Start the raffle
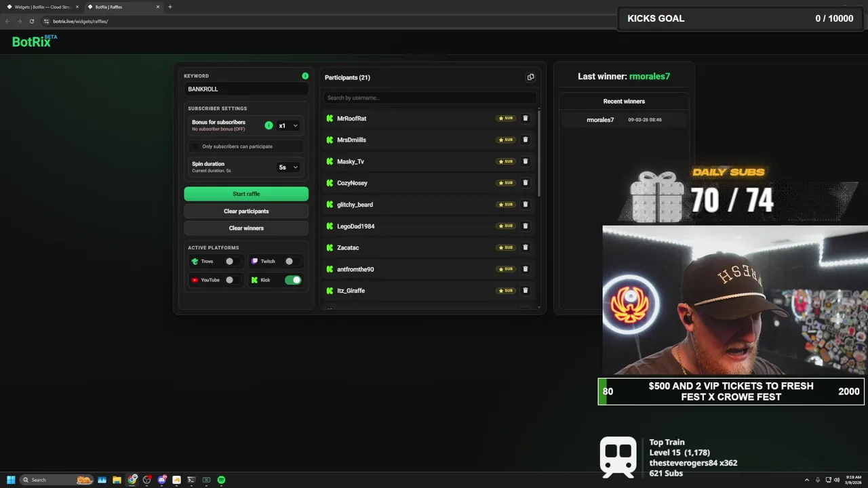 [246, 194]
